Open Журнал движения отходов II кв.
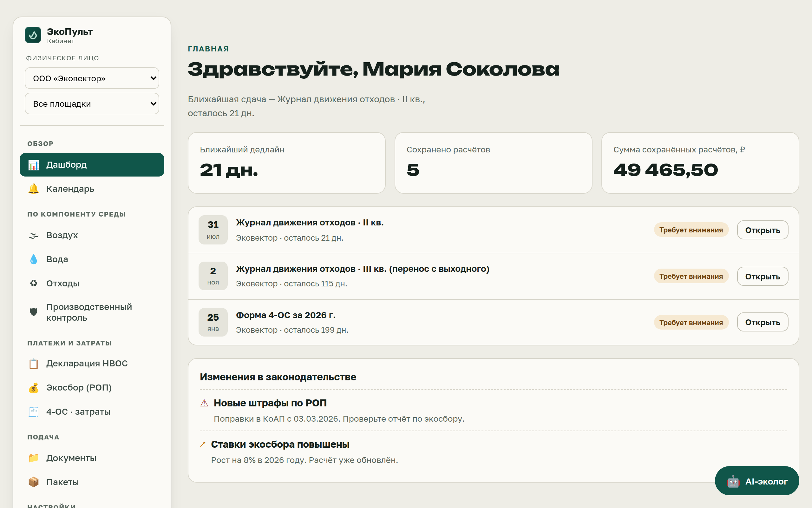 tap(762, 230)
